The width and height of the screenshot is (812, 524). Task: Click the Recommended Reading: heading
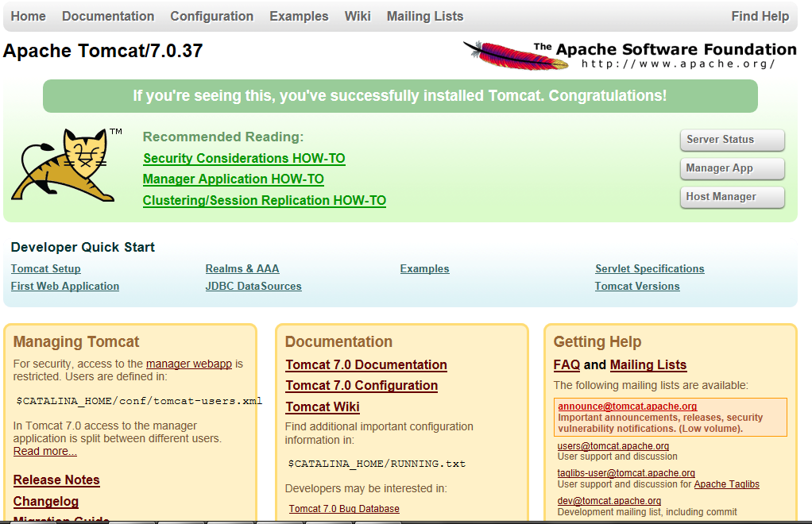click(223, 137)
